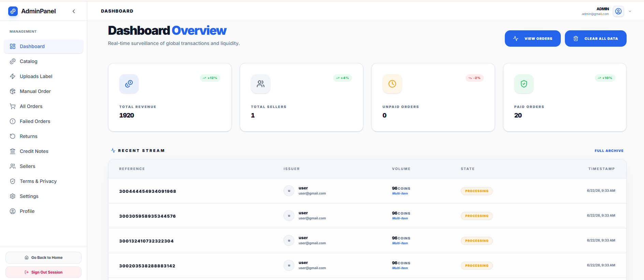644x280 pixels.
Task: Select reference 300444454934091968
Action: point(148,191)
